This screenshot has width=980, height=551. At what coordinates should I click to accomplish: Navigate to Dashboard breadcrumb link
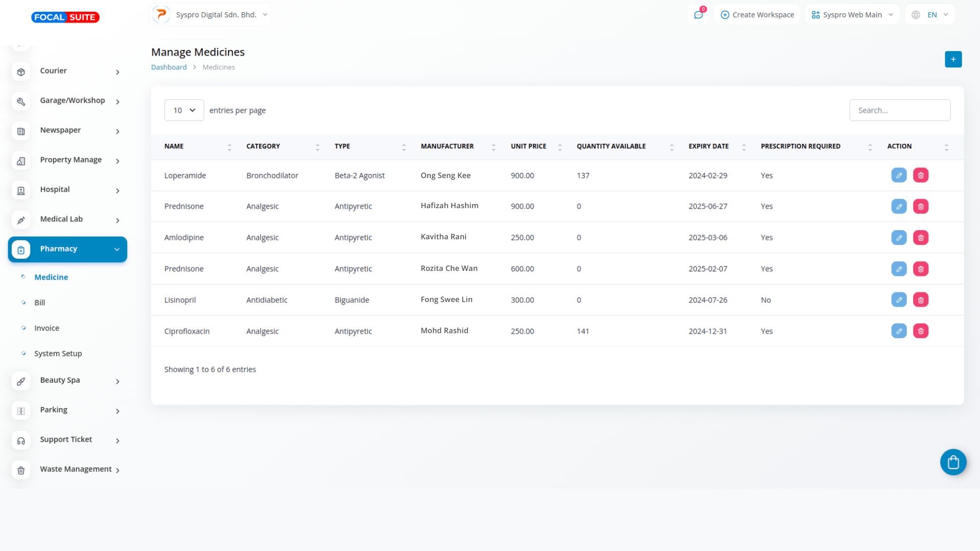coord(168,67)
